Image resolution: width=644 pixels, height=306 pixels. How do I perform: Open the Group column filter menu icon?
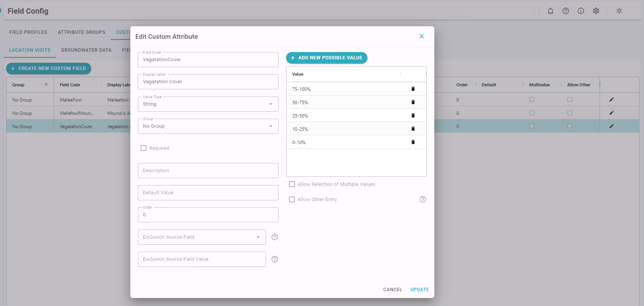coord(46,85)
